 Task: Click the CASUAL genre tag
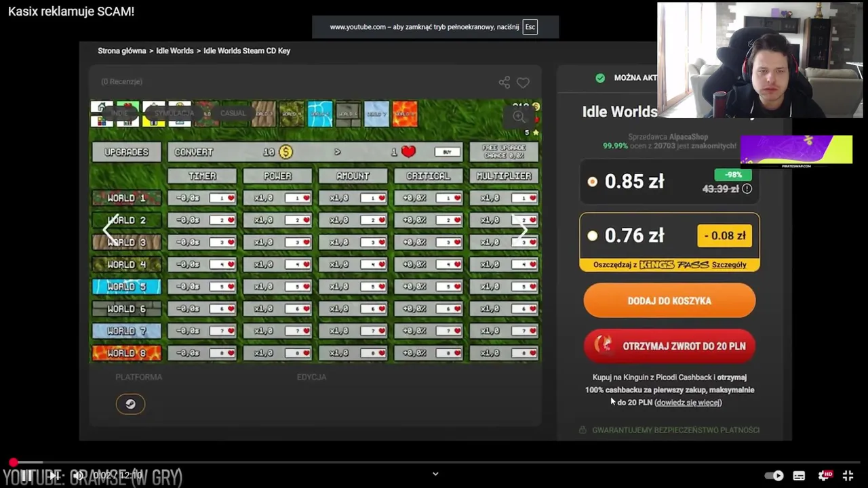(233, 113)
